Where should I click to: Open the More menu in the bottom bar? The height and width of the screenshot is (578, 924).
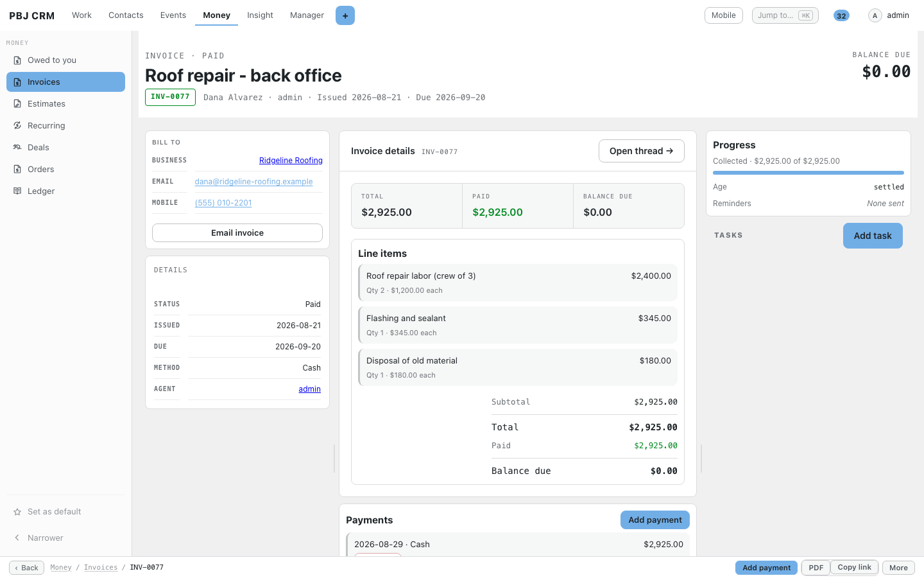pos(898,568)
